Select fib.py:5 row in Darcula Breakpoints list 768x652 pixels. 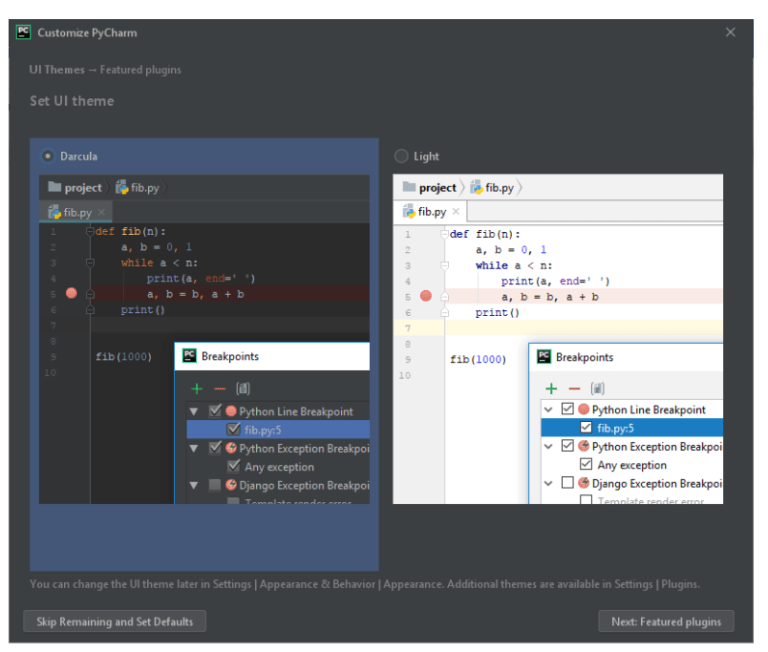coord(278,430)
